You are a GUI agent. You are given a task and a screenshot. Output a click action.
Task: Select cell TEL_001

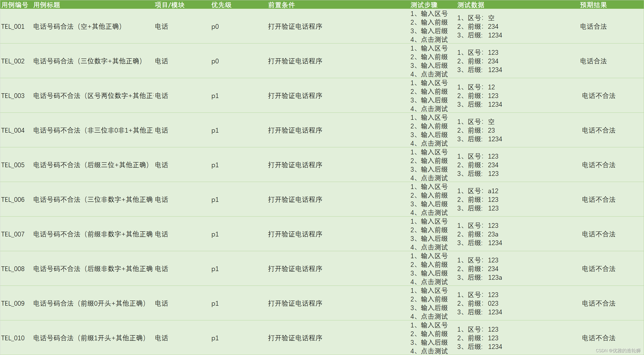point(13,26)
